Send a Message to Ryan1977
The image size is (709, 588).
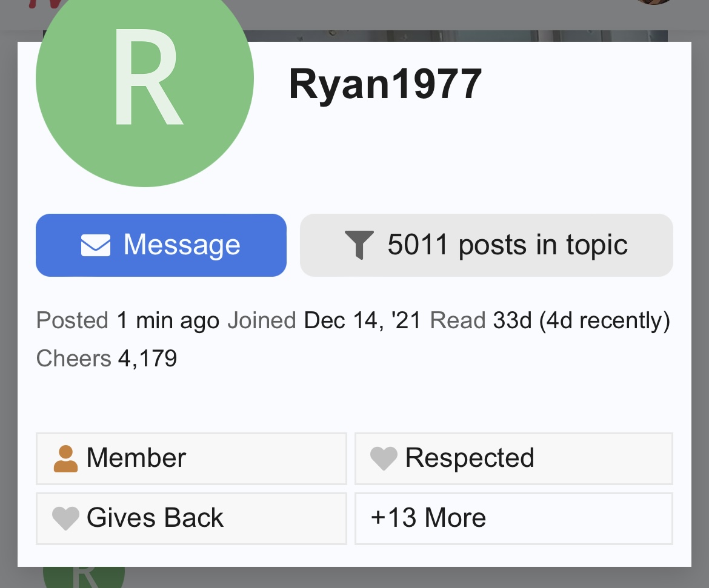coord(161,245)
